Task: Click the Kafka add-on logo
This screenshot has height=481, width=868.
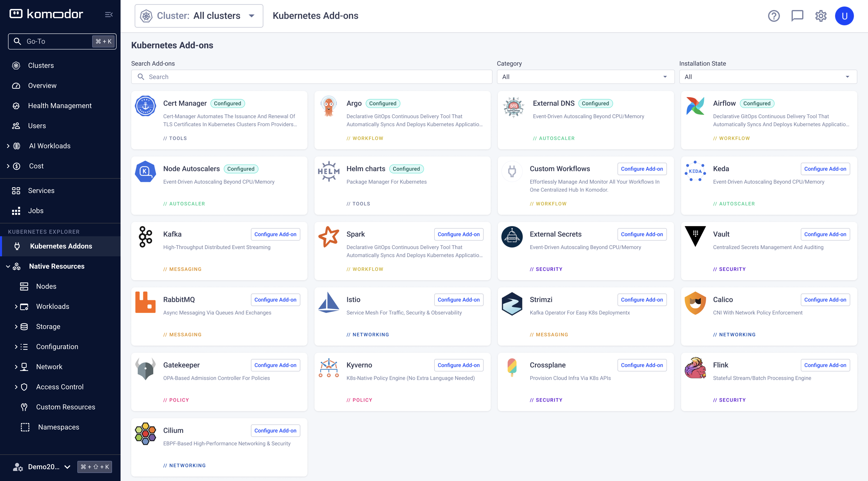Action: pos(145,237)
